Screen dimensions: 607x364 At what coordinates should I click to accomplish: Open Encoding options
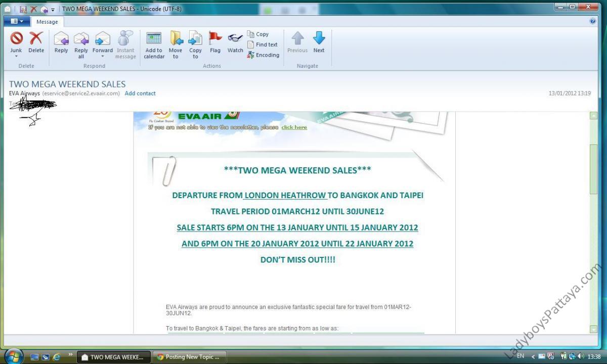pos(263,55)
